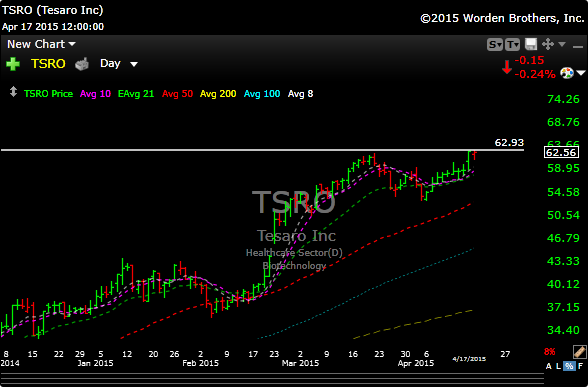Click the 58.95 price axis label

tap(563, 168)
